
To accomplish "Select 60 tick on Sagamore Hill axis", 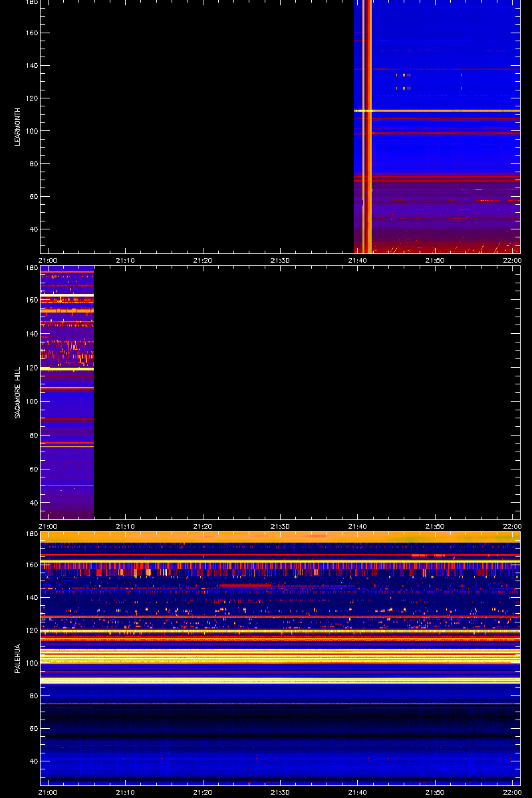I will [x=34, y=469].
